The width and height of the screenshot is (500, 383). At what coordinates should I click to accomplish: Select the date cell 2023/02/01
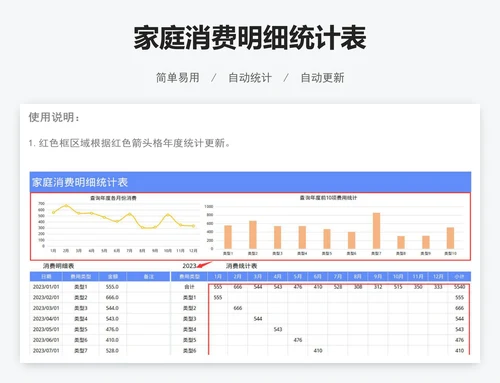pyautogui.click(x=46, y=297)
